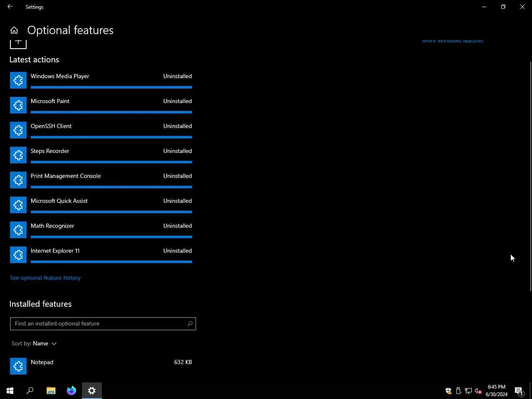
Task: Click the taskbar clock showing 6:45 PM
Action: click(496, 391)
